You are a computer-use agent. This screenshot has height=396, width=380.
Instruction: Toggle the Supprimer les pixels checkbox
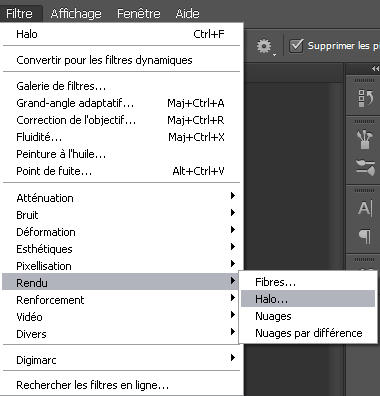[x=296, y=46]
